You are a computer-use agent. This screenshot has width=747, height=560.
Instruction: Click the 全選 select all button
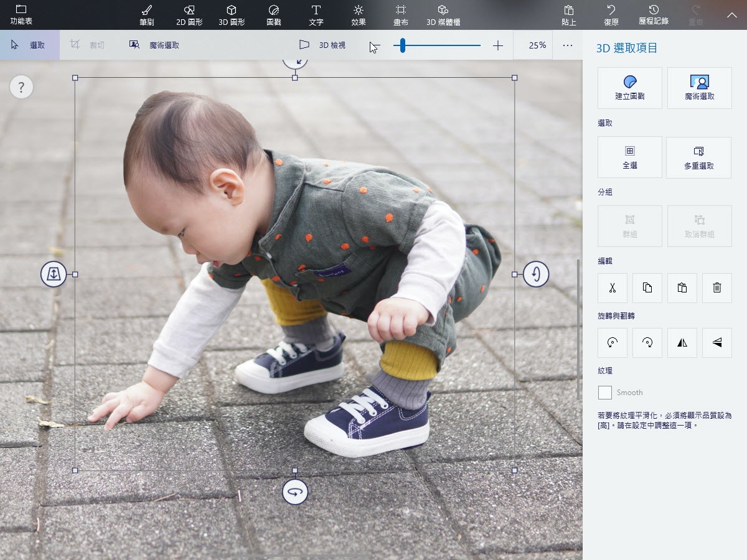629,157
